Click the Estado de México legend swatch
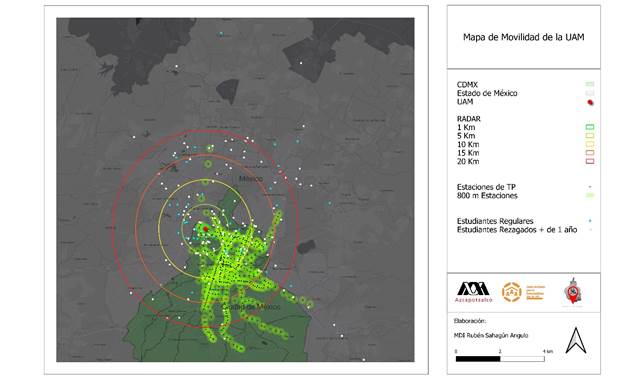The height and width of the screenshot is (384, 627). coord(590,93)
